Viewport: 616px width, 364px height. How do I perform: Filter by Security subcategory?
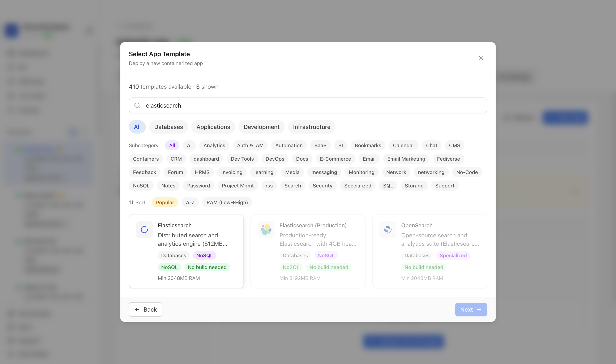[322, 186]
